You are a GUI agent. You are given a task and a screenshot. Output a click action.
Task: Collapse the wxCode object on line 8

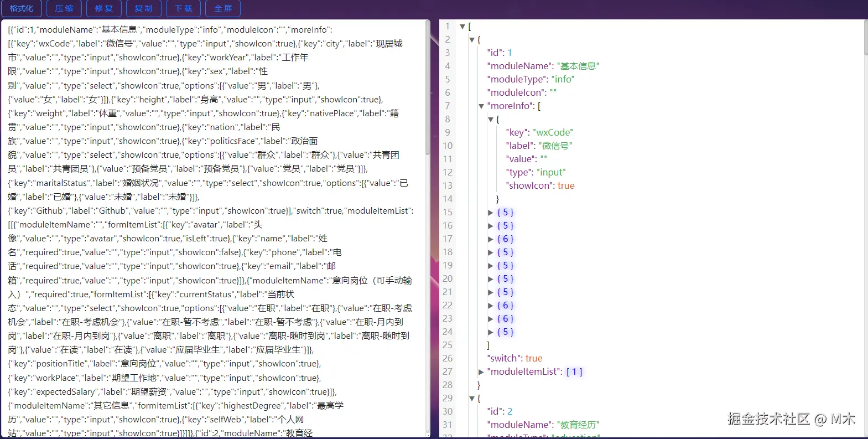pos(491,120)
